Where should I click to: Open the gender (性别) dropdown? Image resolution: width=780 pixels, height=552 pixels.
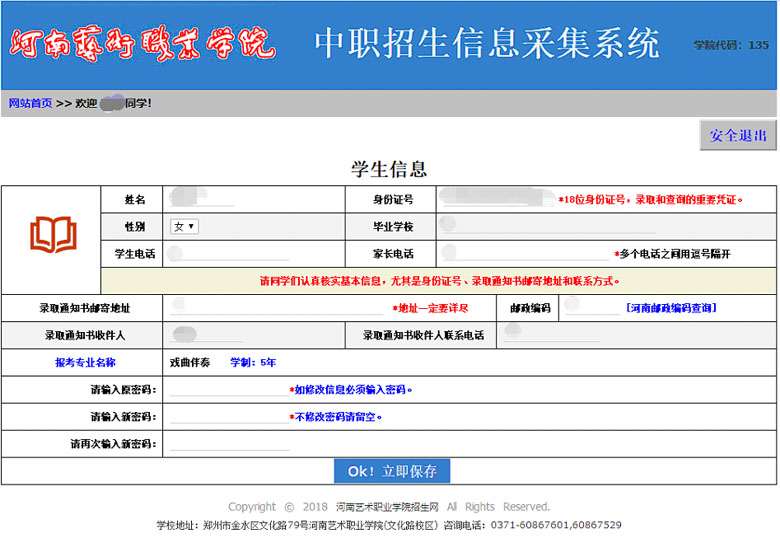(x=184, y=227)
